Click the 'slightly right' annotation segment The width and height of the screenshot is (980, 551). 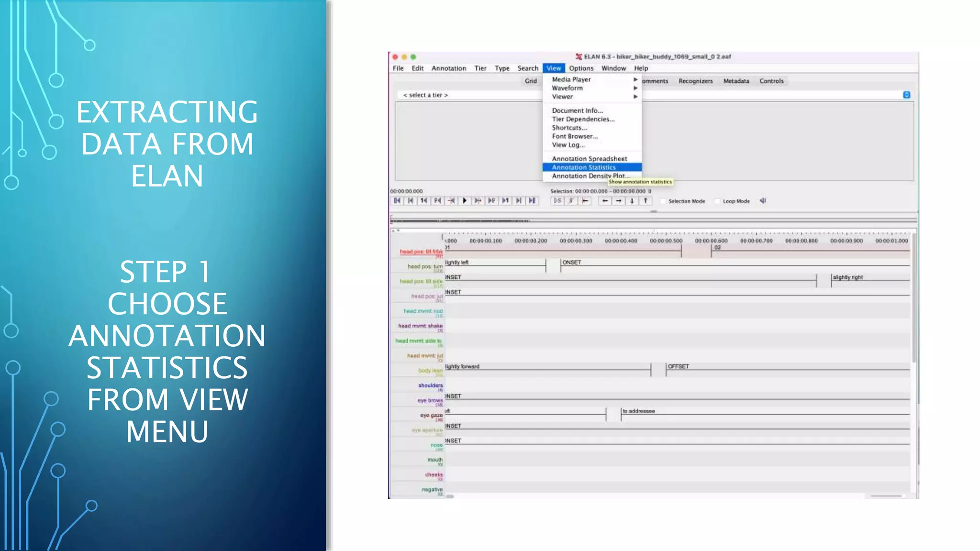pyautogui.click(x=847, y=277)
